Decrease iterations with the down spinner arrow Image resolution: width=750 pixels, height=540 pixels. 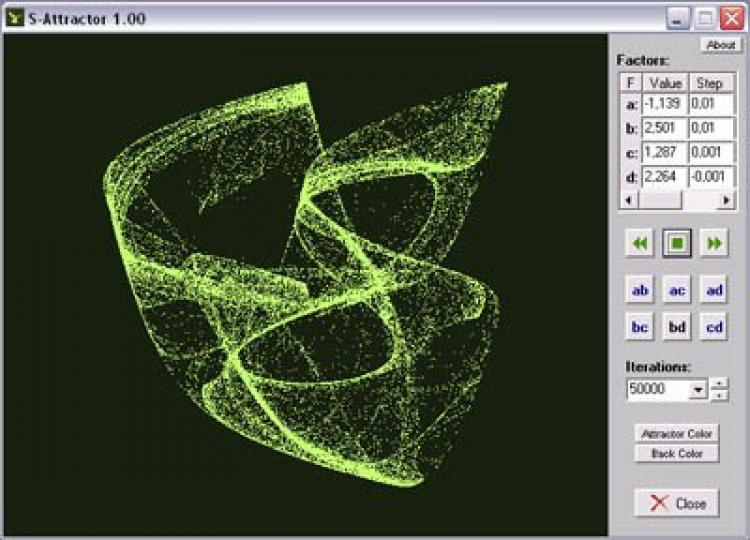click(x=719, y=395)
